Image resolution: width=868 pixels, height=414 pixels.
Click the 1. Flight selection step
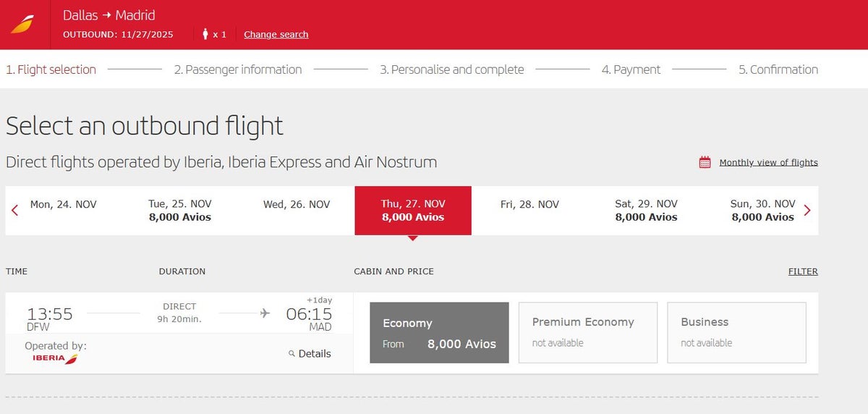coord(51,69)
